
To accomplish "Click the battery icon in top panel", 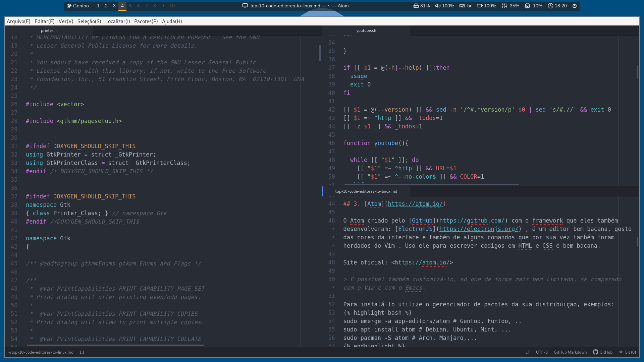I will click(479, 6).
